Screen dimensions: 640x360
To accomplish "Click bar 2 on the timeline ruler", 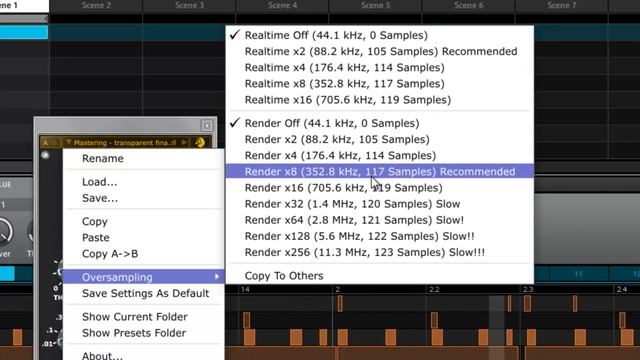I will [x=338, y=289].
